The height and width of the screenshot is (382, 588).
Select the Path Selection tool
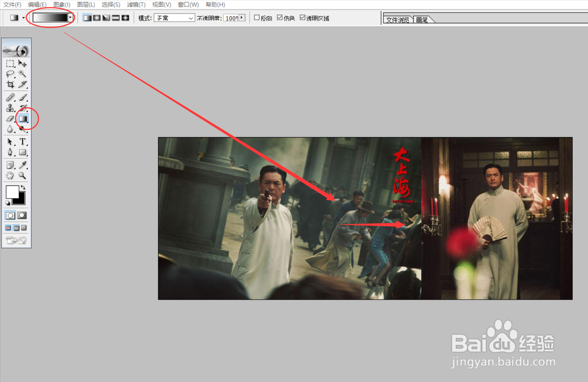click(10, 142)
